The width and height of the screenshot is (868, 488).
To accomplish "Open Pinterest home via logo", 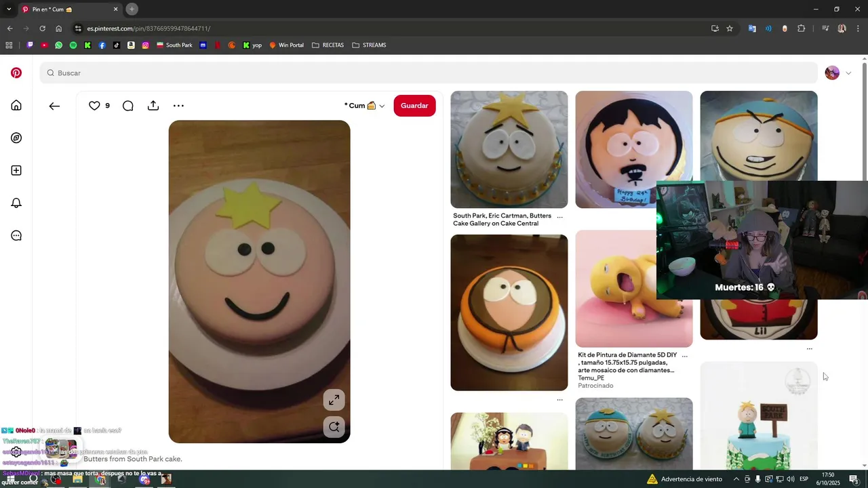I will [x=16, y=73].
